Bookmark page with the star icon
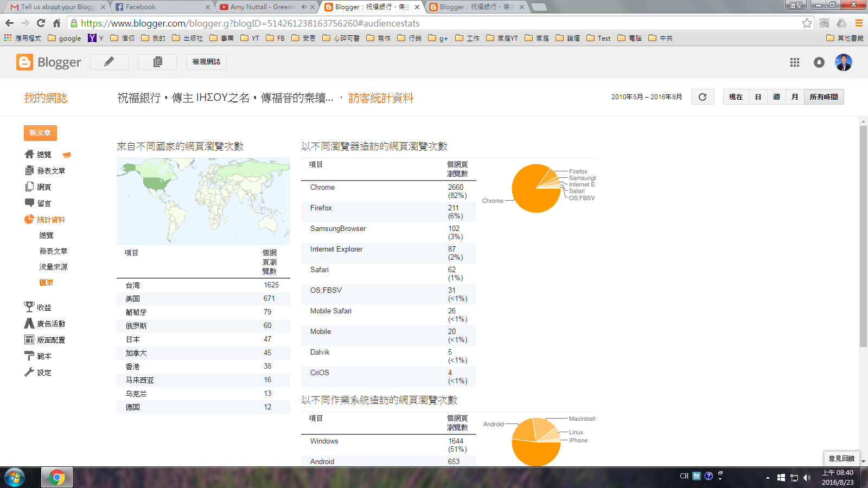 coord(807,23)
